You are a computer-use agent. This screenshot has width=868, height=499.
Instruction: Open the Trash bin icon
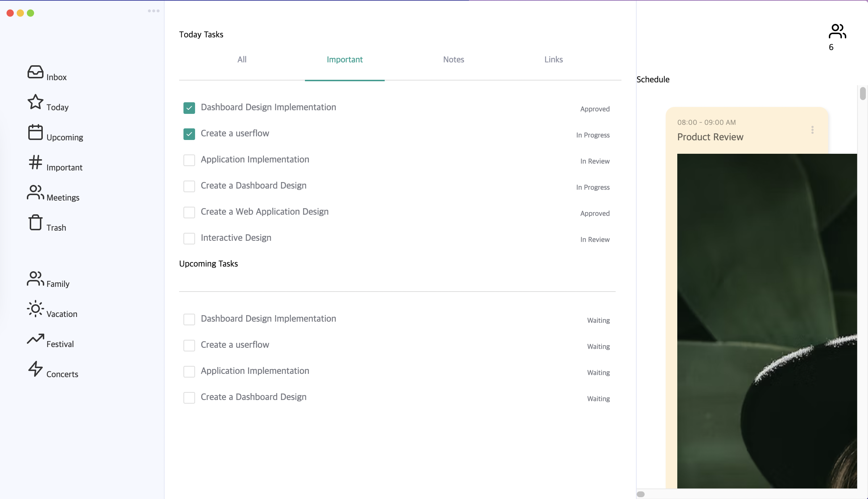coord(35,222)
